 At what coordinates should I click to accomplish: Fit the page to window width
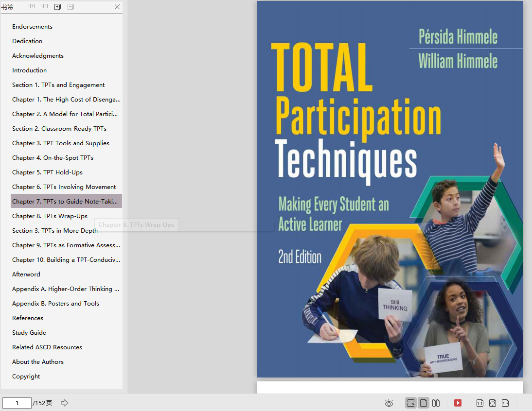(x=505, y=403)
